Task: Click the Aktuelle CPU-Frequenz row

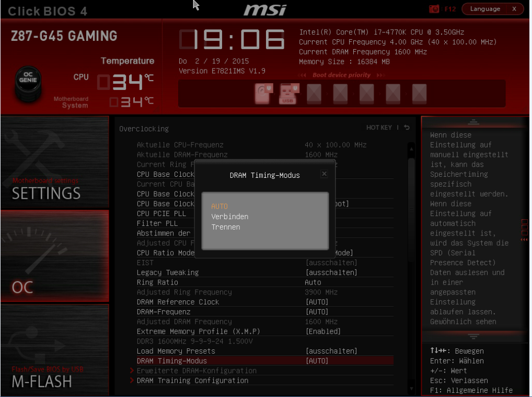Action: point(264,145)
